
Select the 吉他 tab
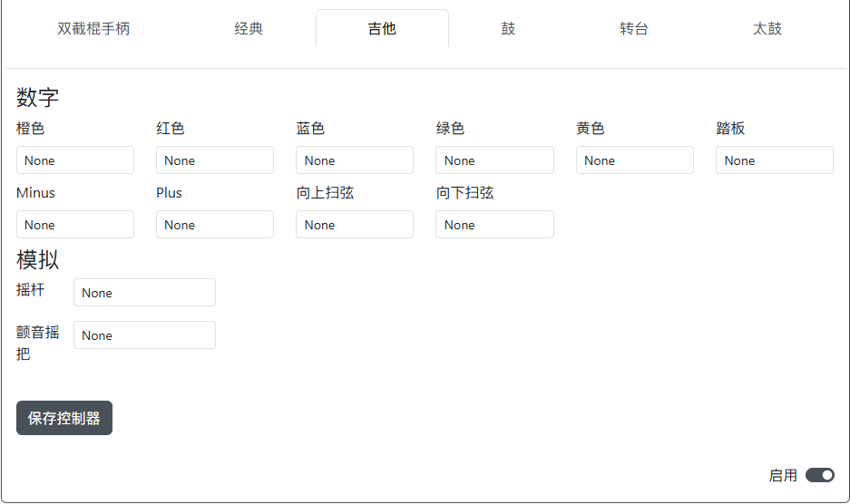(x=382, y=29)
